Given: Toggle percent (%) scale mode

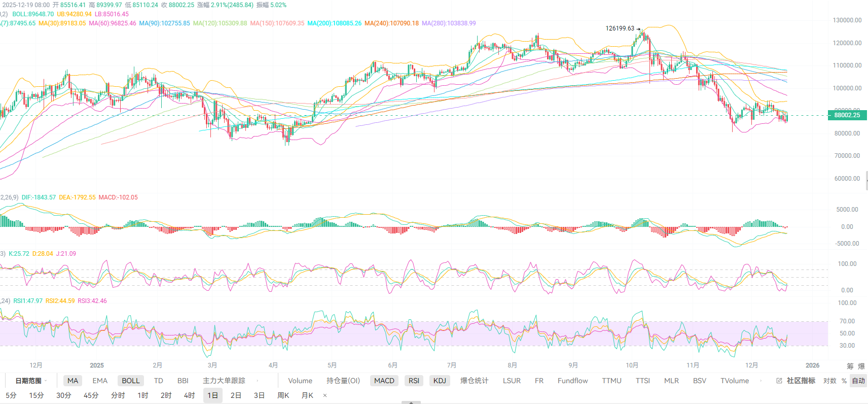Looking at the screenshot, I should pyautogui.click(x=844, y=381).
